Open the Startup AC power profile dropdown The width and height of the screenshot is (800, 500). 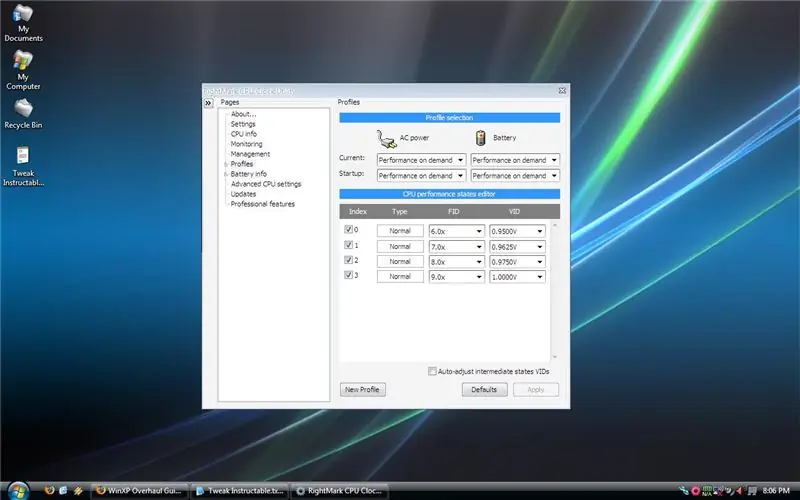(x=421, y=176)
